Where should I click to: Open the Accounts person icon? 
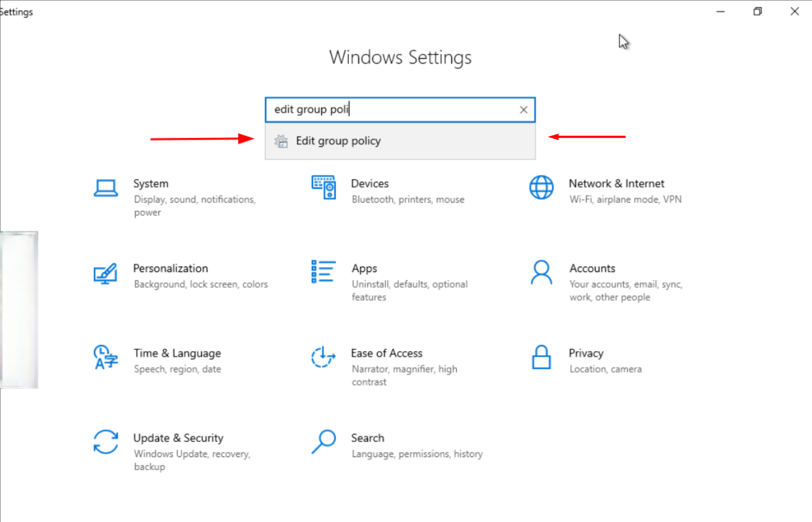pyautogui.click(x=541, y=273)
